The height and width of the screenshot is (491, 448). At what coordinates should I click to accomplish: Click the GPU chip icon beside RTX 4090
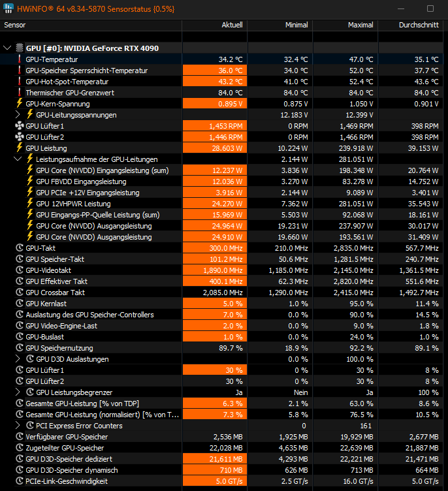coord(20,48)
